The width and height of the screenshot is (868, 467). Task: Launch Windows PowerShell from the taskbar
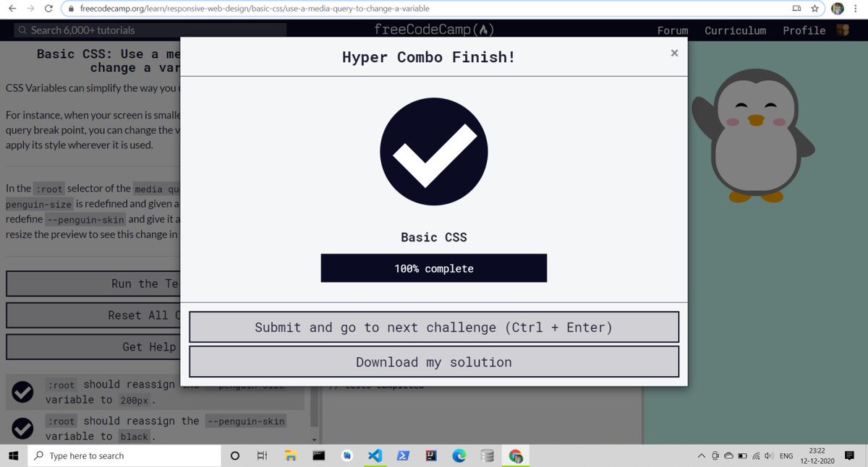tap(403, 455)
